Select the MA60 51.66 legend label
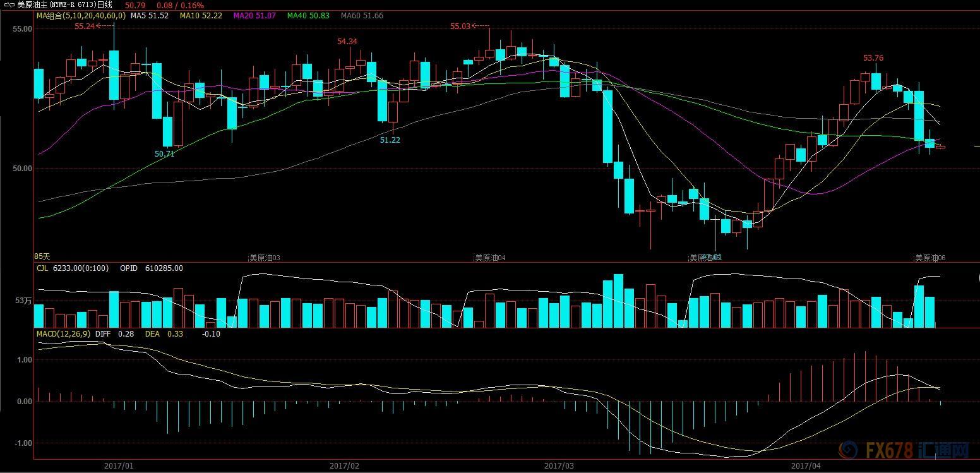This screenshot has width=980, height=473. coord(362,15)
